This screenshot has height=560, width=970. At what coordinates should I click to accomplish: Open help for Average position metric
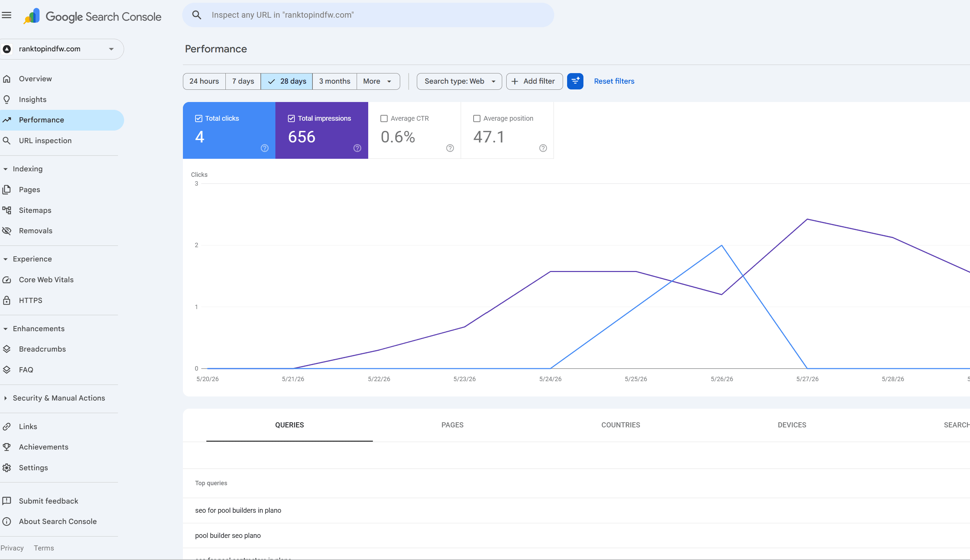pyautogui.click(x=543, y=148)
